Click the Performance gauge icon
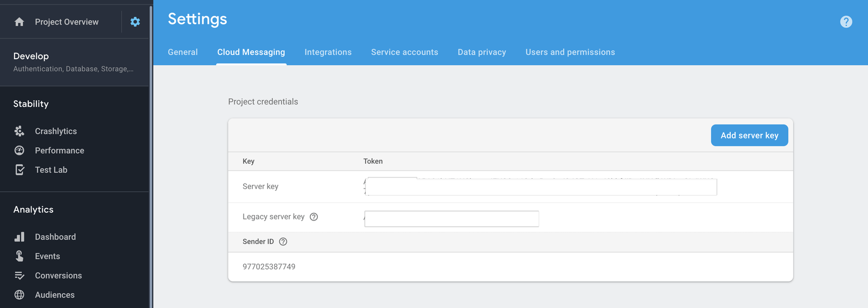The image size is (868, 308). click(20, 150)
